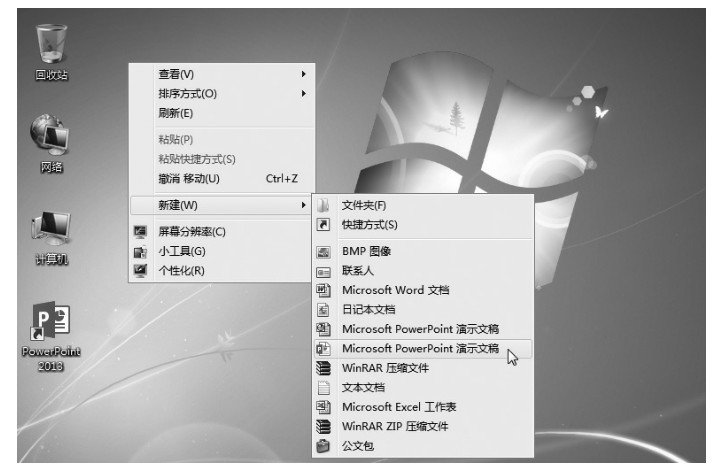
Task: Select the 网络 network desktop icon
Action: [50, 144]
